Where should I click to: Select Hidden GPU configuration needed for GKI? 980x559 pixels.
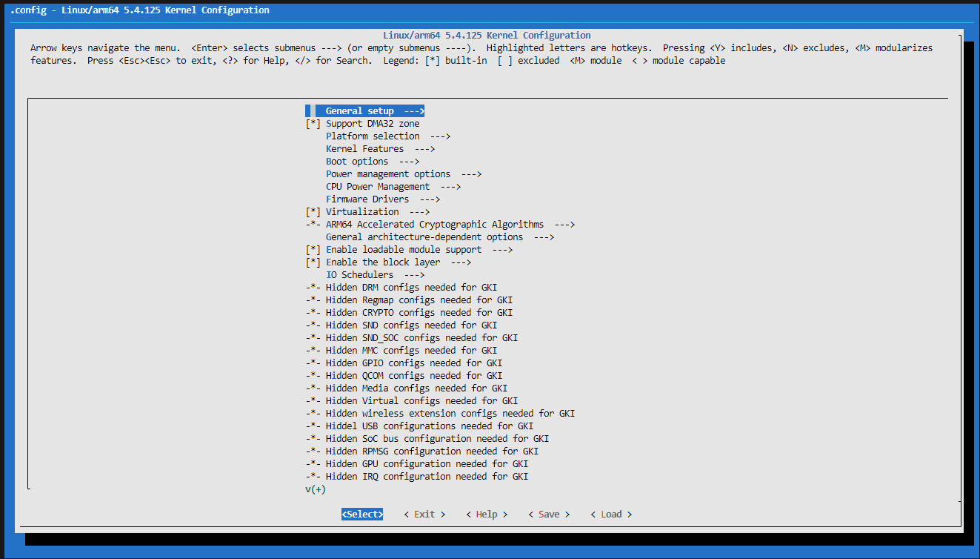point(416,464)
